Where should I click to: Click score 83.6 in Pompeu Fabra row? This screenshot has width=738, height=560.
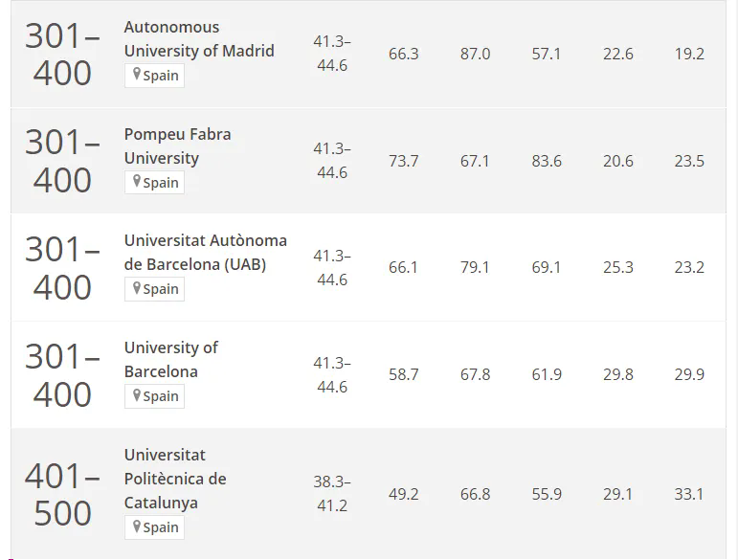point(547,161)
